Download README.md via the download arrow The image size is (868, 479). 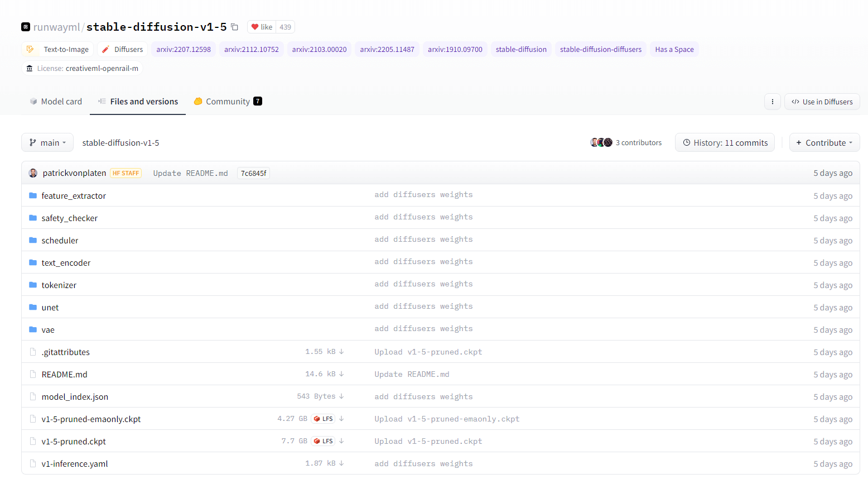click(341, 374)
